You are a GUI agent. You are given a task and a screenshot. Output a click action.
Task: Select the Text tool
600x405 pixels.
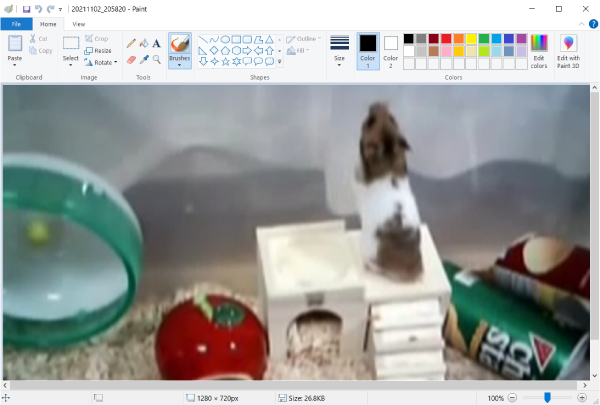157,43
